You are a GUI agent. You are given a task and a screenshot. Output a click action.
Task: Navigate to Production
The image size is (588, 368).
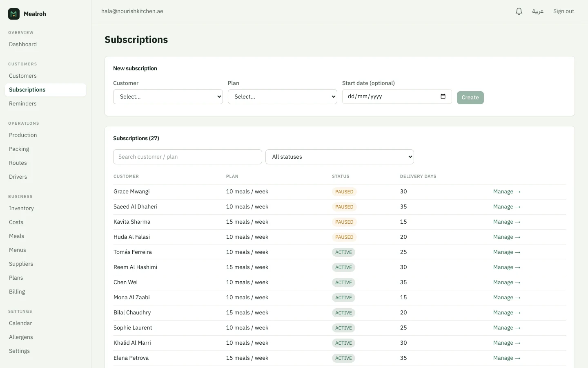pos(23,135)
